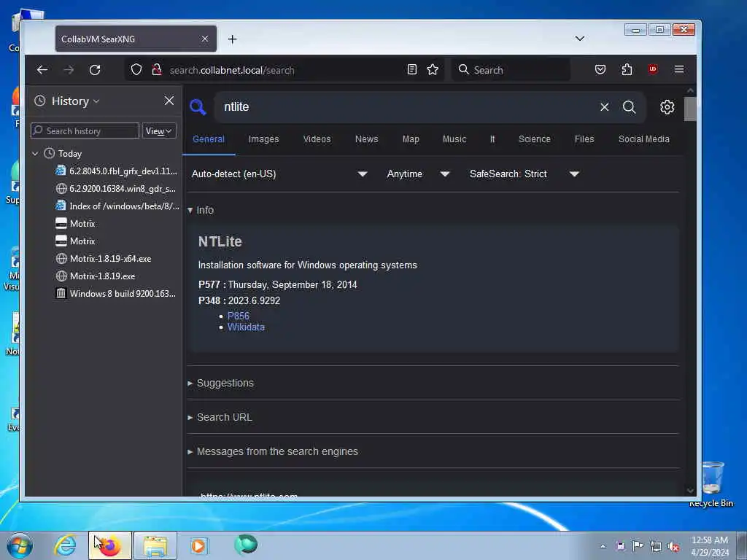Expand Messages from the search engines
The height and width of the screenshot is (560, 747).
(273, 451)
